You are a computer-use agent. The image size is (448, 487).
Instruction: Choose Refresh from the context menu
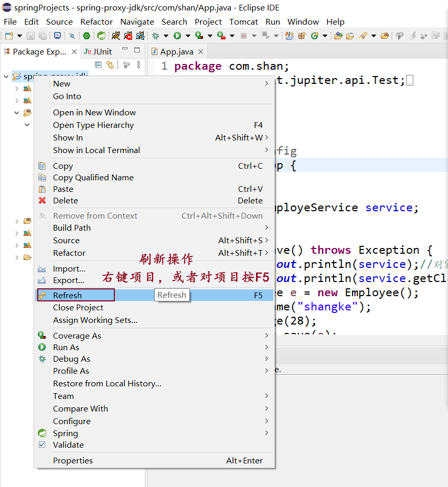coord(155,295)
